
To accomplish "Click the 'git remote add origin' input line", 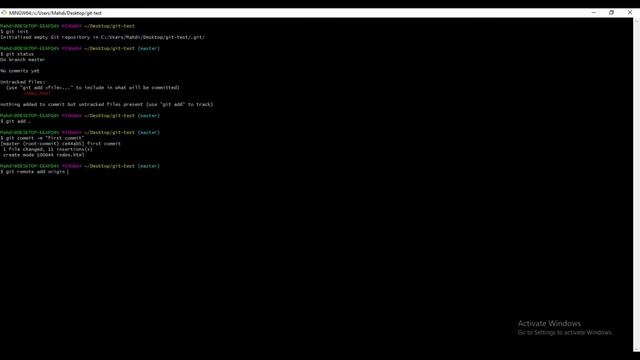I will pos(34,172).
